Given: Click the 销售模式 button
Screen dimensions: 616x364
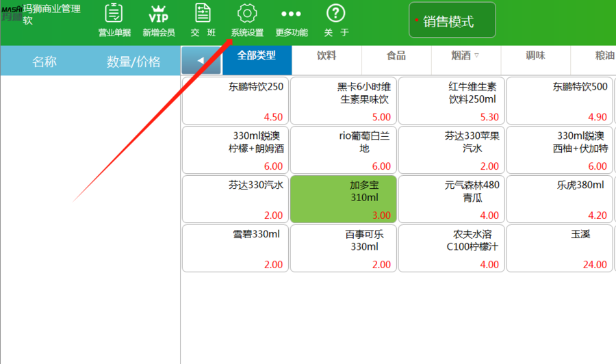Looking at the screenshot, I should [x=452, y=20].
